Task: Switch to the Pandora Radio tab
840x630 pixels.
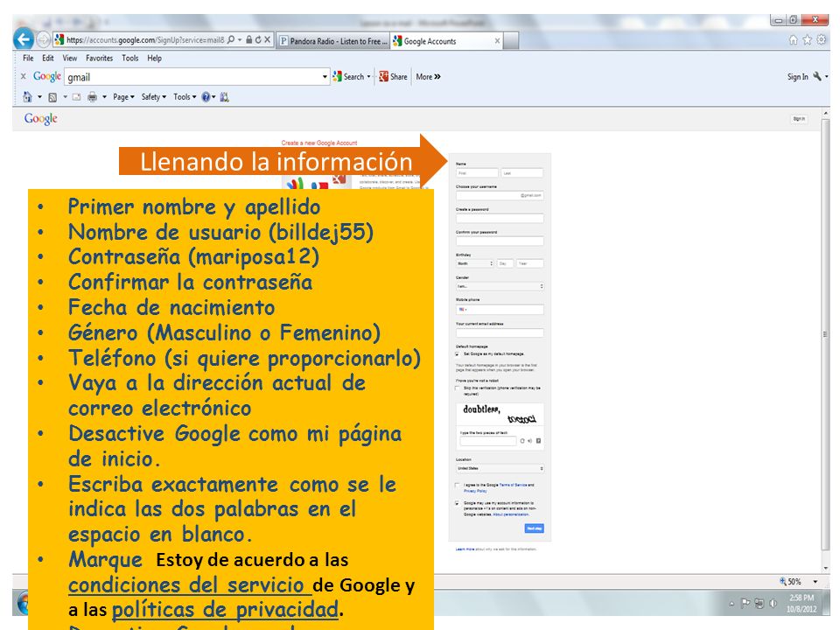Action: [x=333, y=41]
